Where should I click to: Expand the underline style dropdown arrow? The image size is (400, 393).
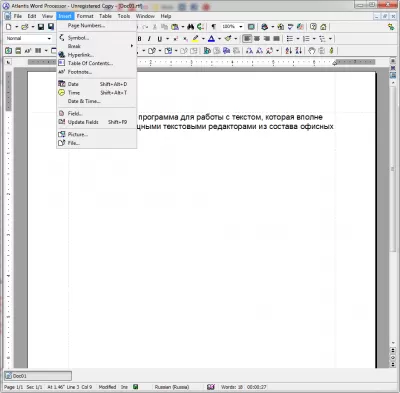click(167, 39)
